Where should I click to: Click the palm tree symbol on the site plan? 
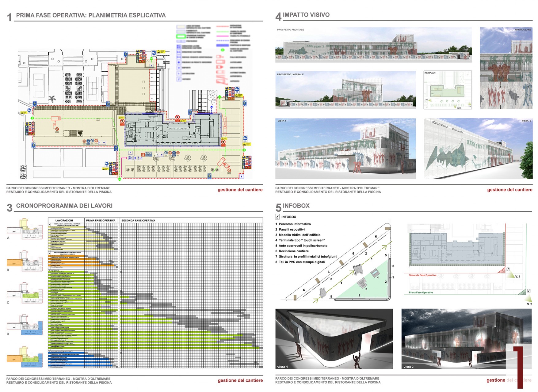(52, 99)
